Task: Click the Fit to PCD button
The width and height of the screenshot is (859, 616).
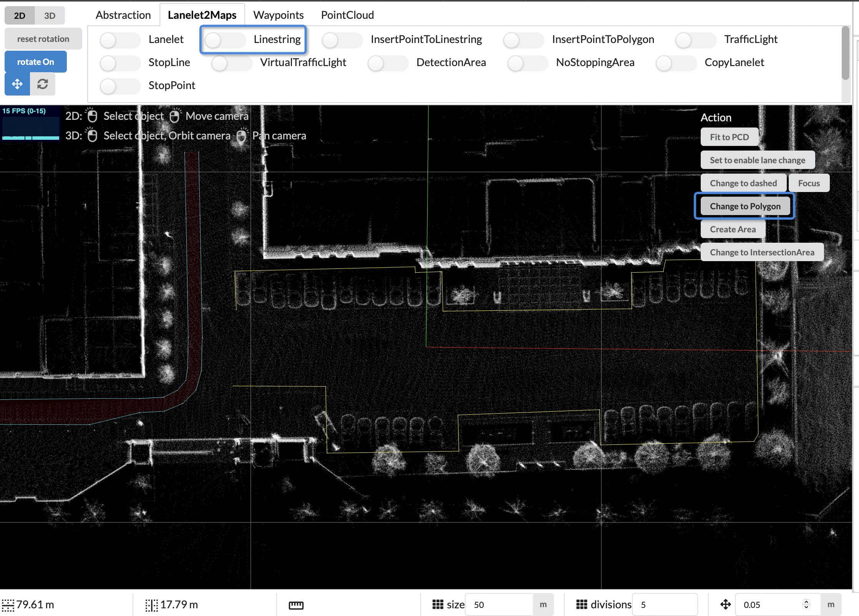Action: click(x=729, y=137)
